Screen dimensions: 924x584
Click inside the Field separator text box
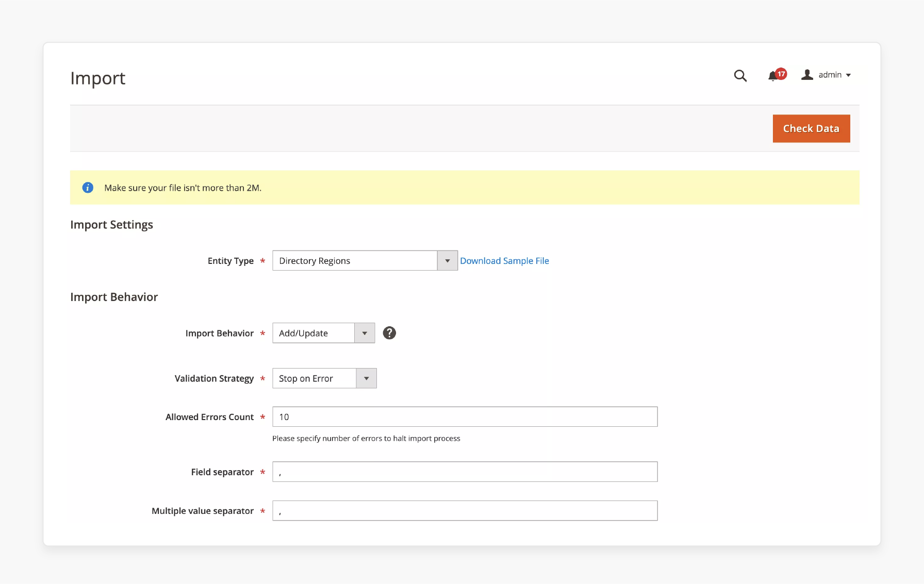click(x=464, y=471)
